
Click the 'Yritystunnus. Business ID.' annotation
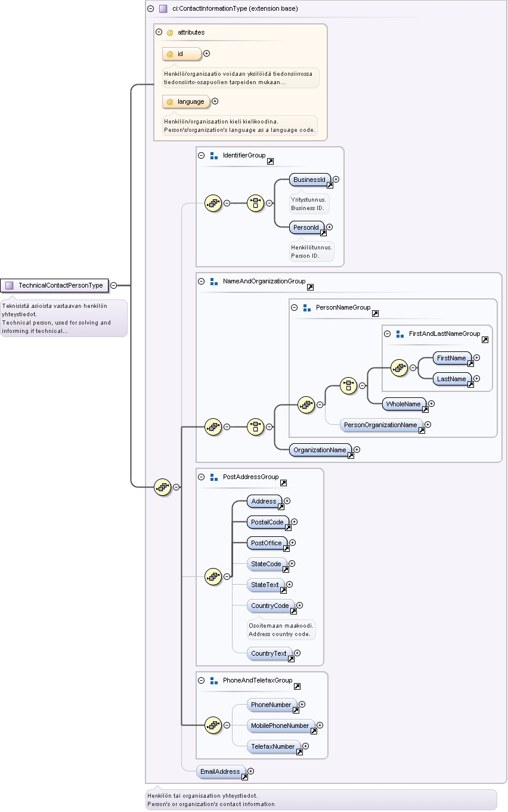point(308,204)
